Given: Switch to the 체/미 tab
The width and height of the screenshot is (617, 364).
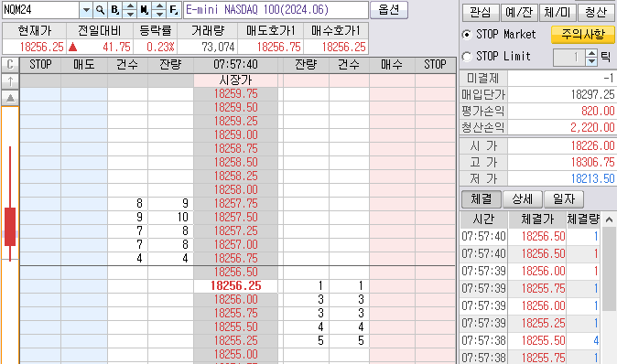Looking at the screenshot, I should [557, 13].
